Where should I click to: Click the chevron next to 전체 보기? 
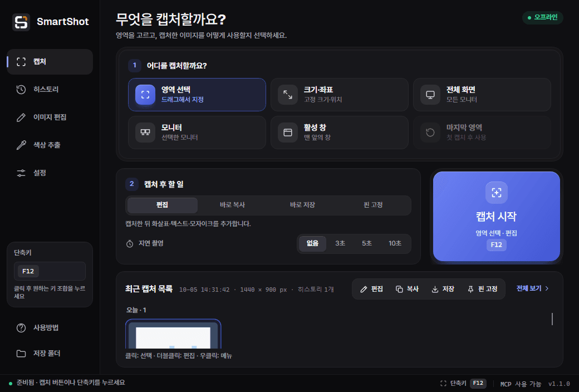click(547, 288)
